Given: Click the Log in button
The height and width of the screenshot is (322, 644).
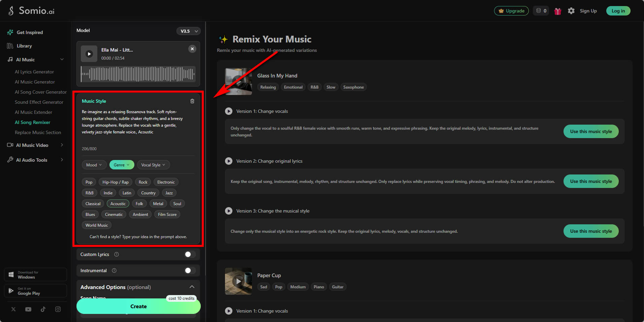Looking at the screenshot, I should [x=618, y=11].
